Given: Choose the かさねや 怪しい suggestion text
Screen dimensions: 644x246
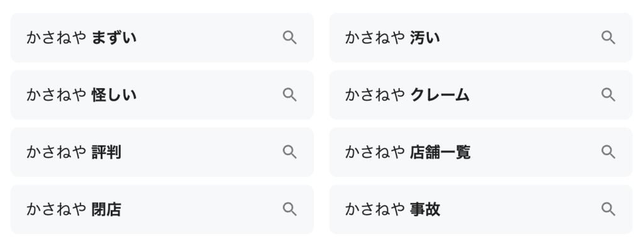Looking at the screenshot, I should click(x=81, y=95).
